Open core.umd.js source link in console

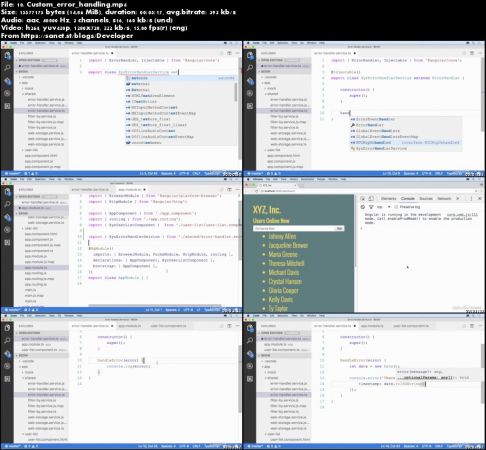pyautogui.click(x=462, y=215)
